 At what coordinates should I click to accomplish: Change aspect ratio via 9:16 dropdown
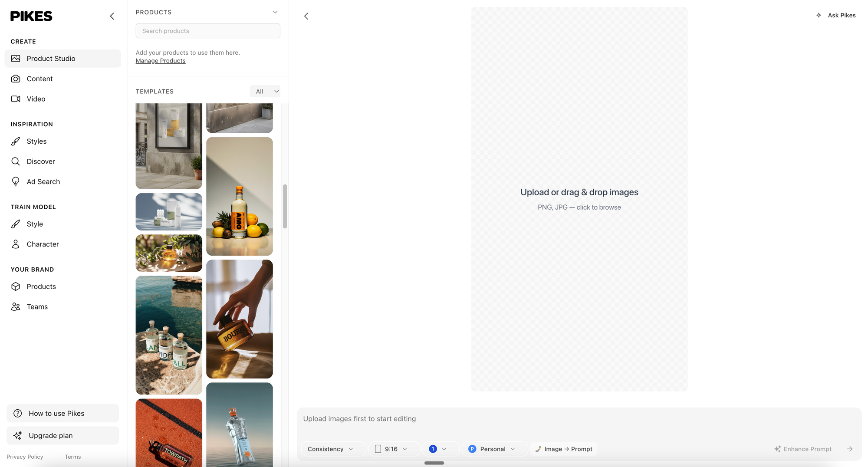pyautogui.click(x=394, y=449)
